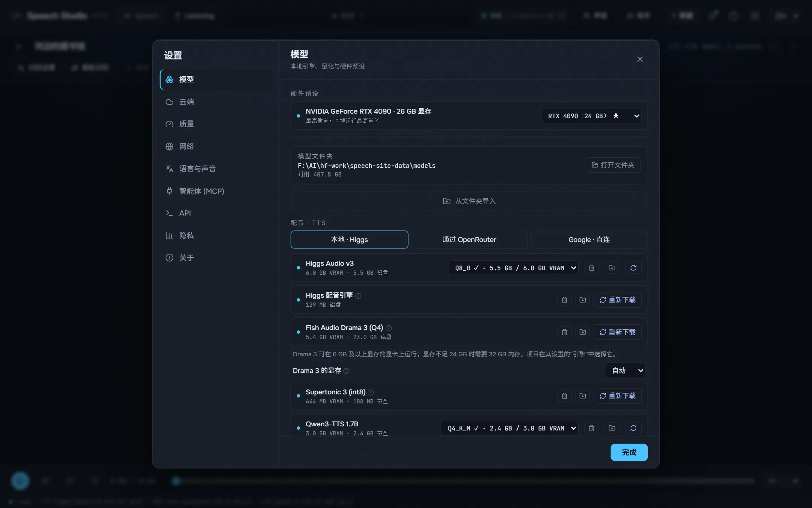Open hardware preset RTX 4090 dropdown
This screenshot has height=508, width=812.
[591, 116]
